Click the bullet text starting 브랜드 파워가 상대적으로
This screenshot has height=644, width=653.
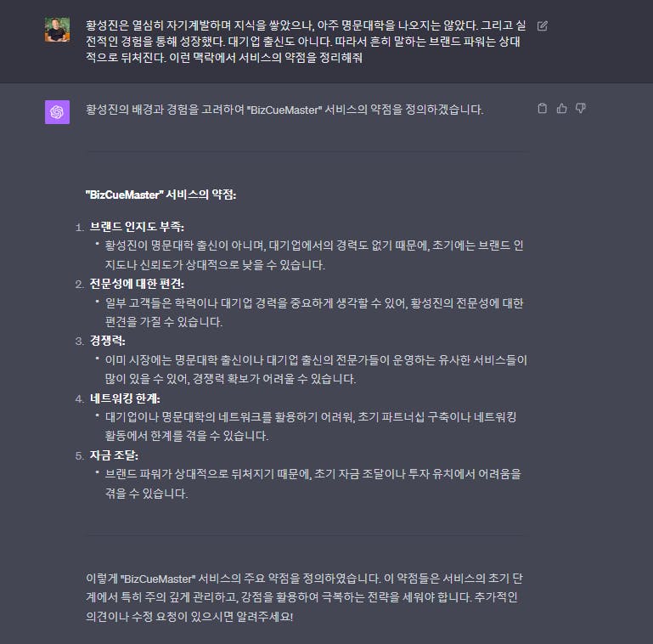click(x=312, y=483)
